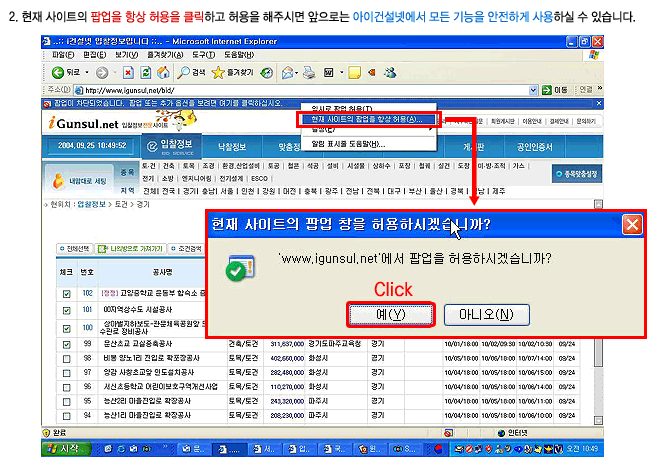Click the Media toolbar icon
This screenshot has height=462, width=651.
[x=267, y=73]
